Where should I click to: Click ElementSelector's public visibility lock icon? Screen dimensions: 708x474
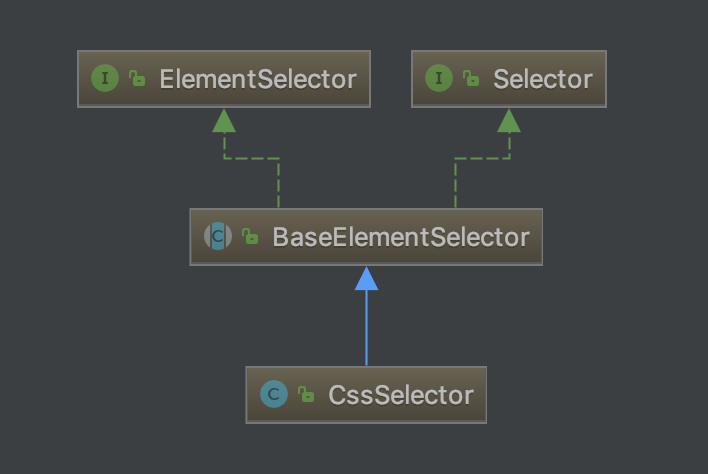click(x=137, y=79)
